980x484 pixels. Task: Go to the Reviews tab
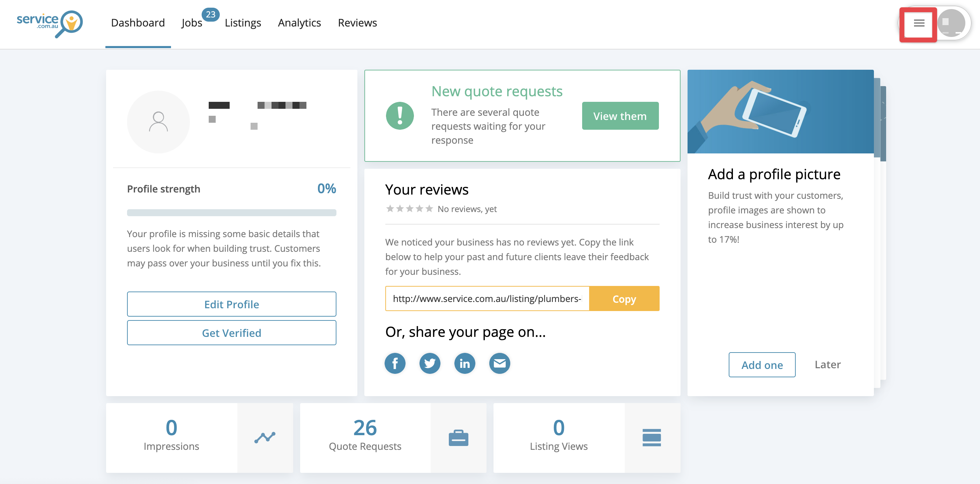tap(357, 23)
